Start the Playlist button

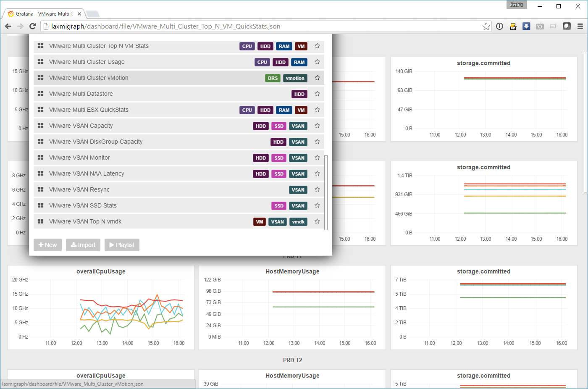coord(122,245)
